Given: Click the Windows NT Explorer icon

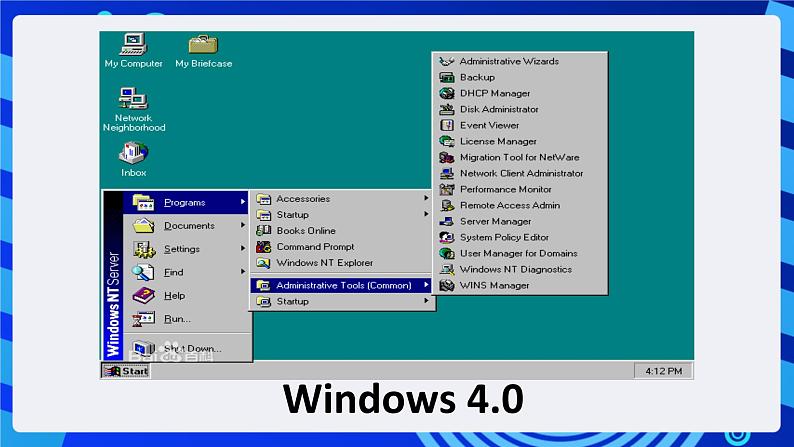Looking at the screenshot, I should point(264,263).
